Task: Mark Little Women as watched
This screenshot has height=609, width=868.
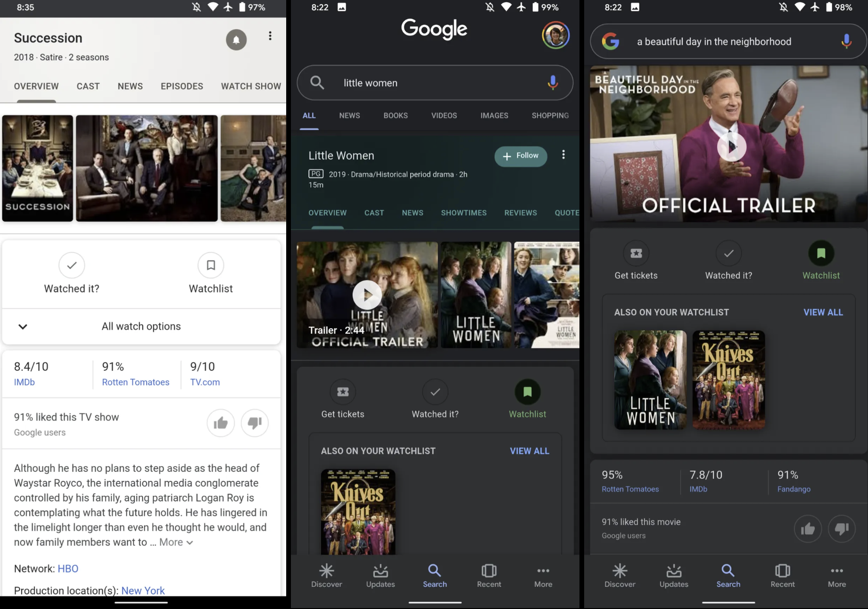Action: (435, 392)
